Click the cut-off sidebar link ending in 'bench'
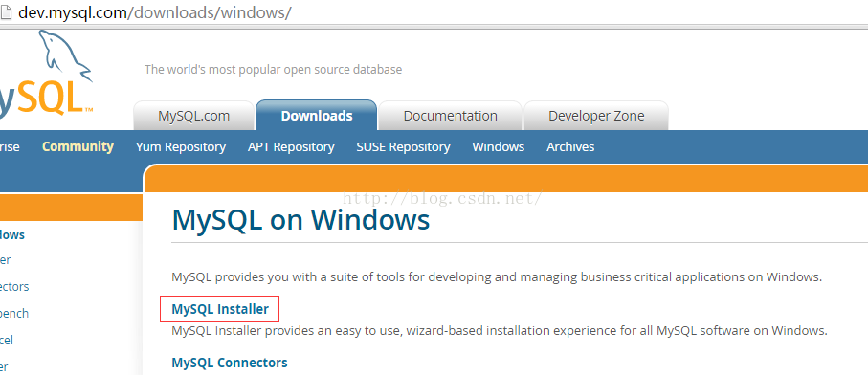This screenshot has height=375, width=868. click(x=14, y=313)
